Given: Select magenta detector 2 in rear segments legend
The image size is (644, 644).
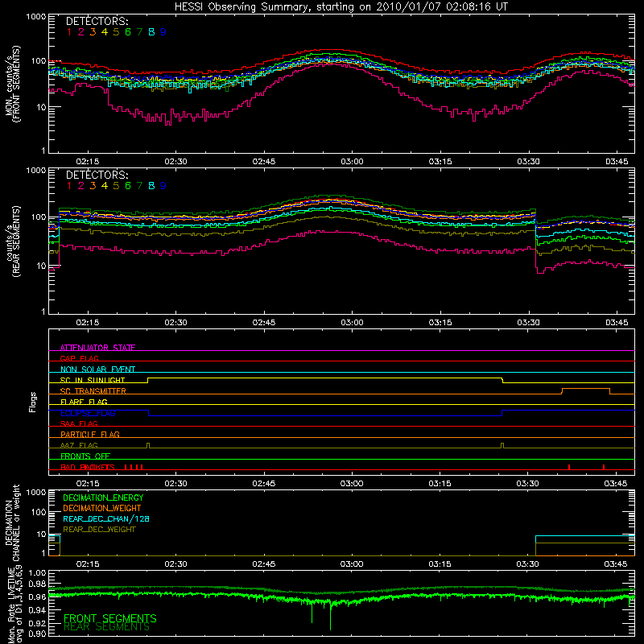Looking at the screenshot, I should (x=81, y=186).
